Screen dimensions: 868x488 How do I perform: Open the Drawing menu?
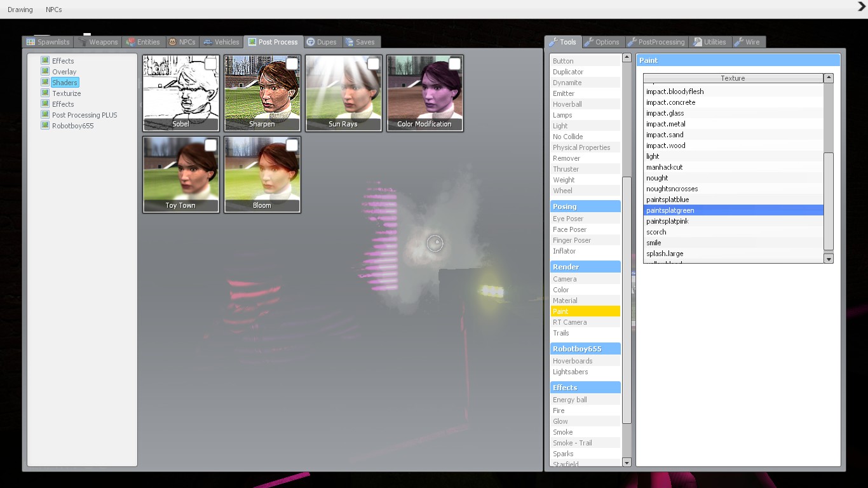(x=20, y=10)
